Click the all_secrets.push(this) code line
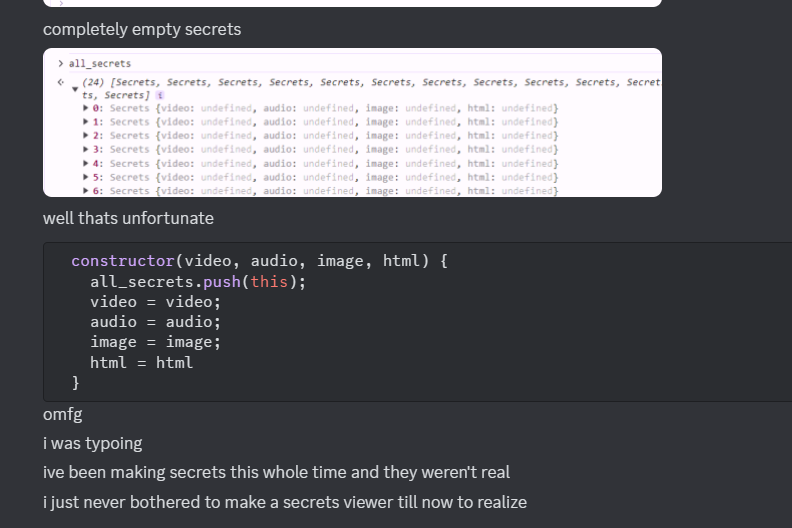Viewport: 792px width, 528px height. (x=198, y=282)
